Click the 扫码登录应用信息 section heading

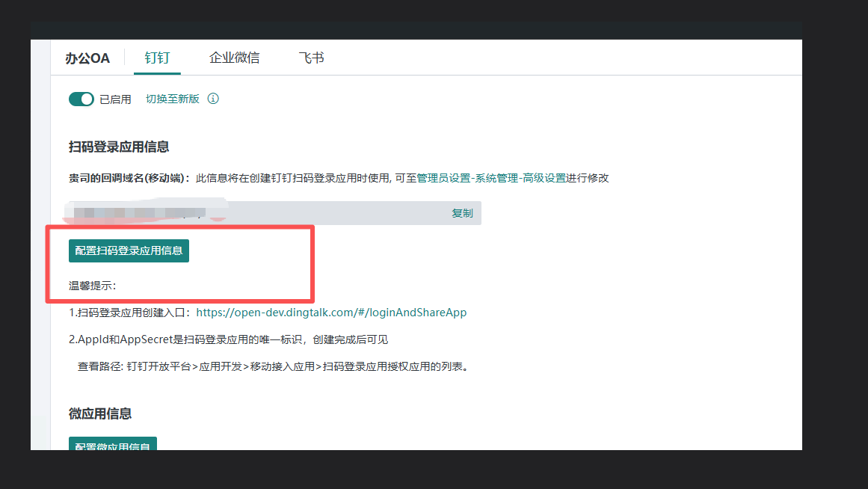click(119, 147)
